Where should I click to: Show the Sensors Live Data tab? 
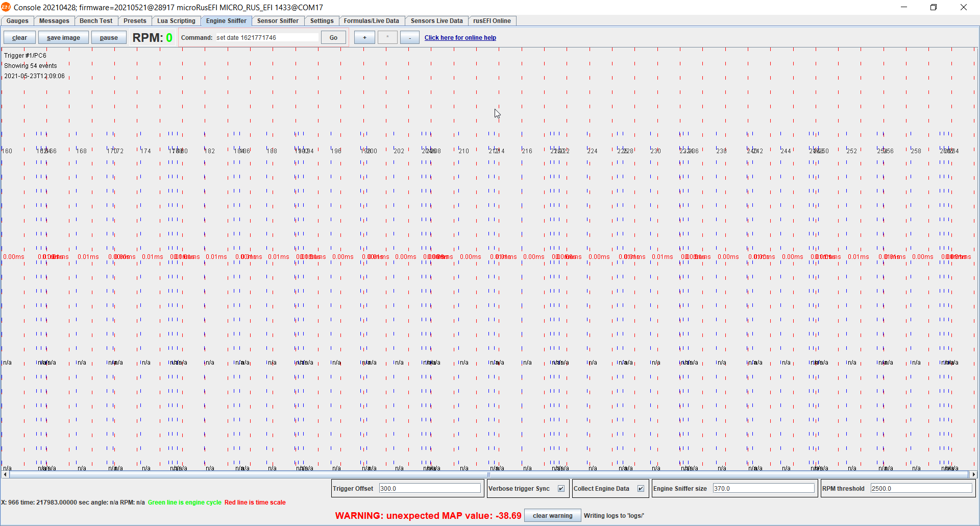436,21
